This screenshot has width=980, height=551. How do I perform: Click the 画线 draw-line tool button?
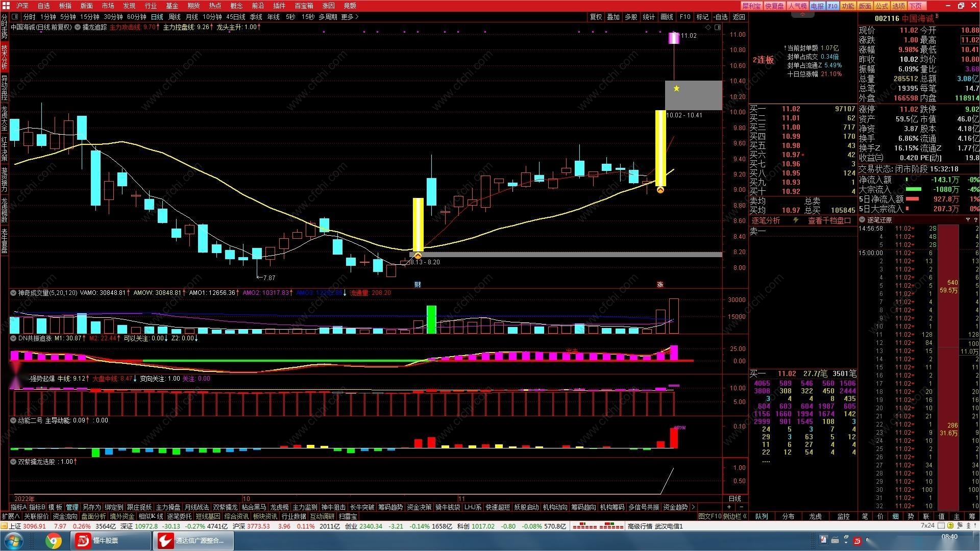[667, 17]
